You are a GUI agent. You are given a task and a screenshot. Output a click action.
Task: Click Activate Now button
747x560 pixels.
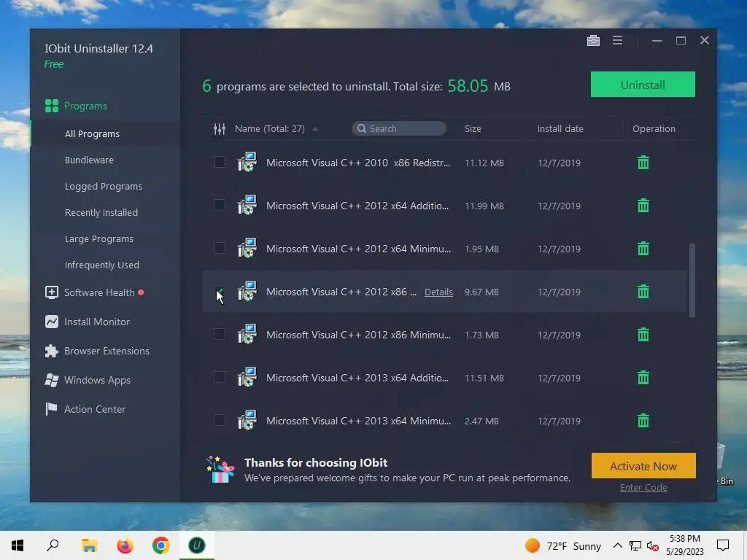[x=643, y=466]
